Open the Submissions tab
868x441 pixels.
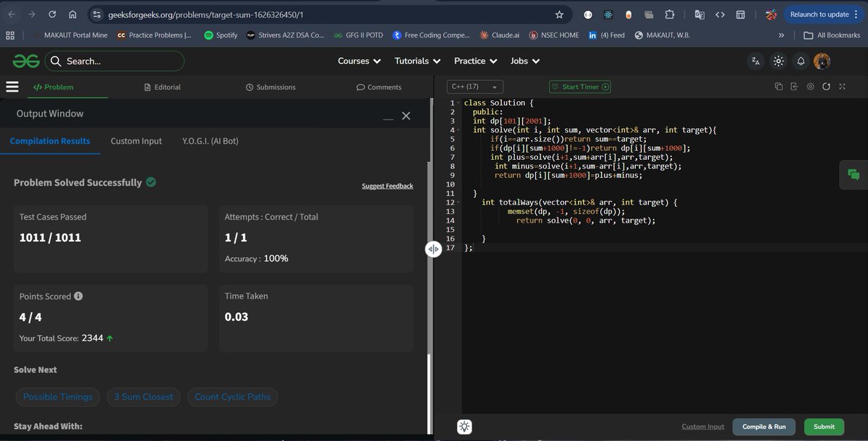[271, 87]
